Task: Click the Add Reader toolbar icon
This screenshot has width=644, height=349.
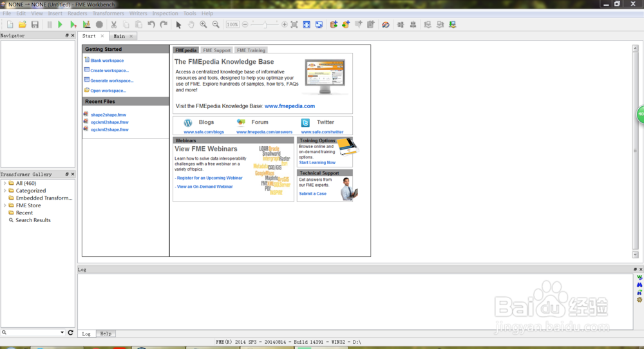Action: point(334,24)
